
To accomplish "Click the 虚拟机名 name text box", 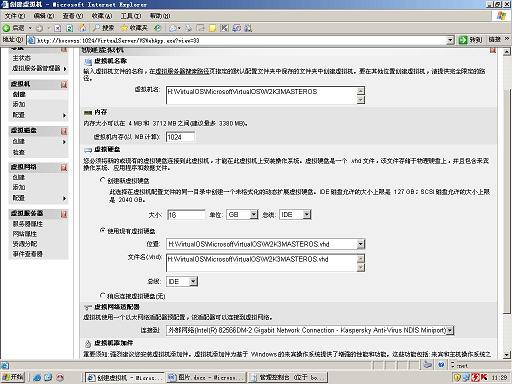I will (x=265, y=95).
